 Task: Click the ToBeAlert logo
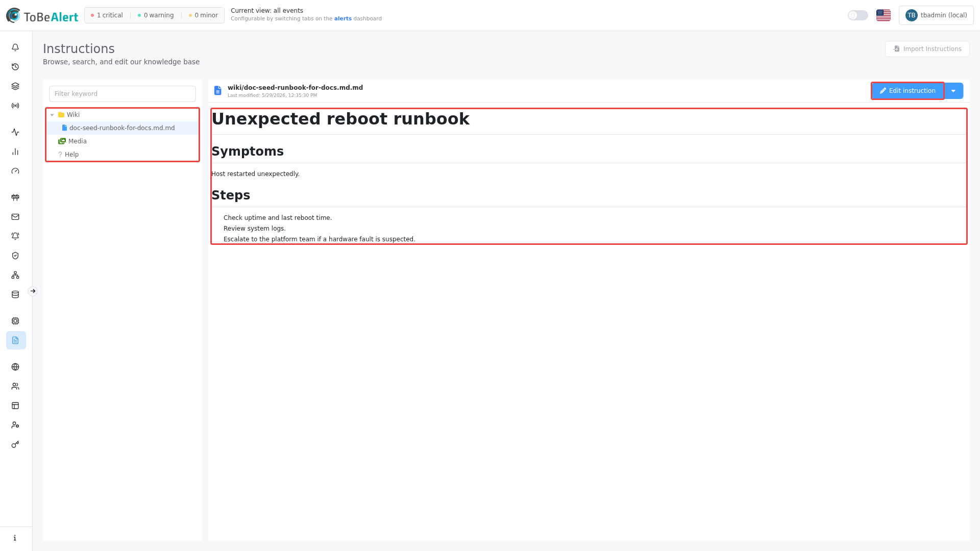[x=42, y=16]
